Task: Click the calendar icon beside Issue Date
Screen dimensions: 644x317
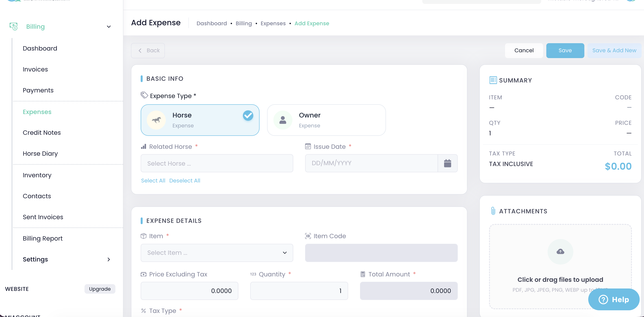Action: coord(447,163)
